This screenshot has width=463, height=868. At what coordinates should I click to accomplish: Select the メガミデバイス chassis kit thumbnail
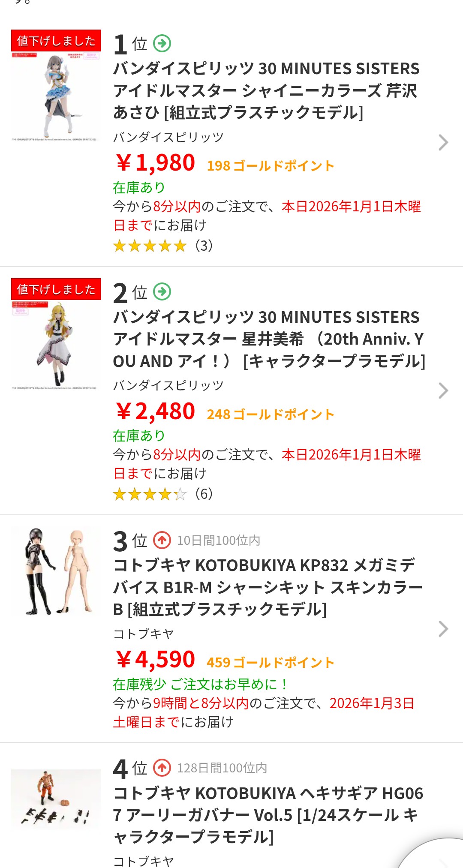(56, 572)
